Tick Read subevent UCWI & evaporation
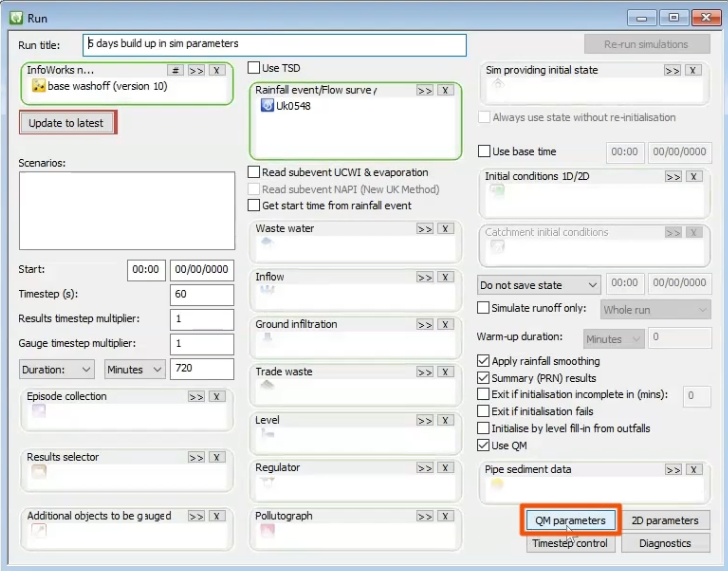Image resolution: width=728 pixels, height=571 pixels. pos(254,172)
